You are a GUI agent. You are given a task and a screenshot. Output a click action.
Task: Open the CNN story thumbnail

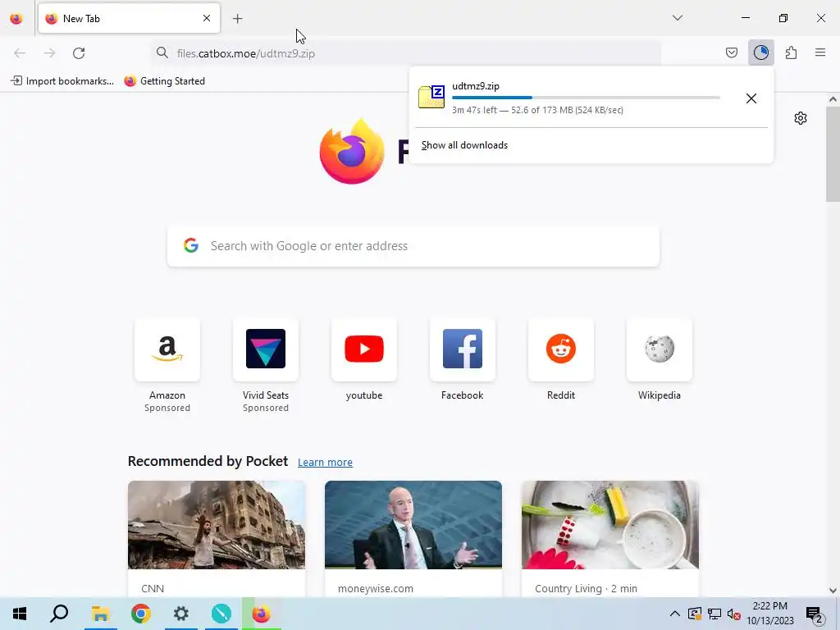[x=217, y=525]
